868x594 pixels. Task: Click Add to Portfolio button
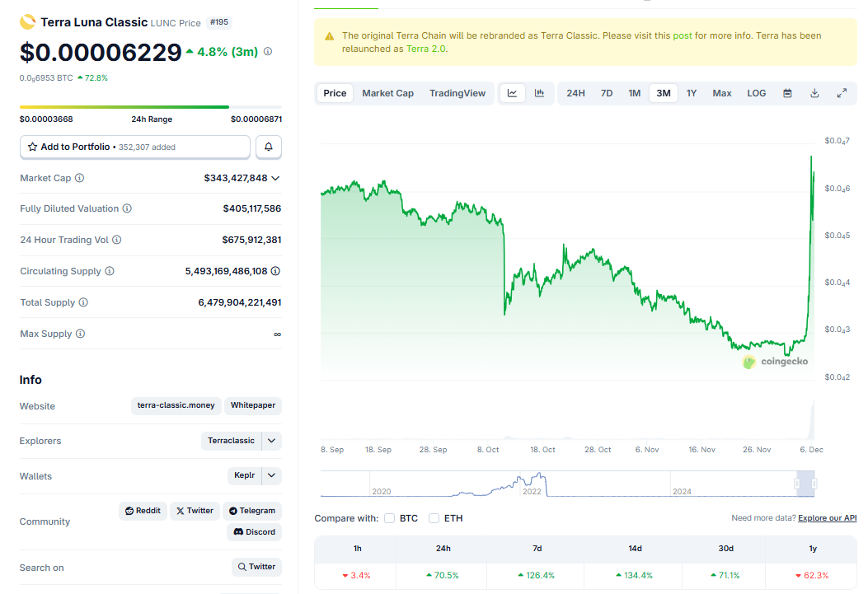pos(134,147)
